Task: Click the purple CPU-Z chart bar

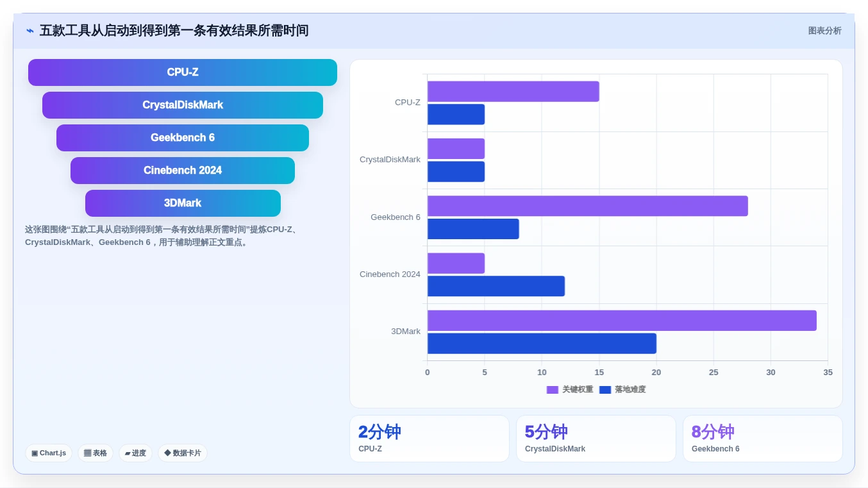Action: coord(513,91)
